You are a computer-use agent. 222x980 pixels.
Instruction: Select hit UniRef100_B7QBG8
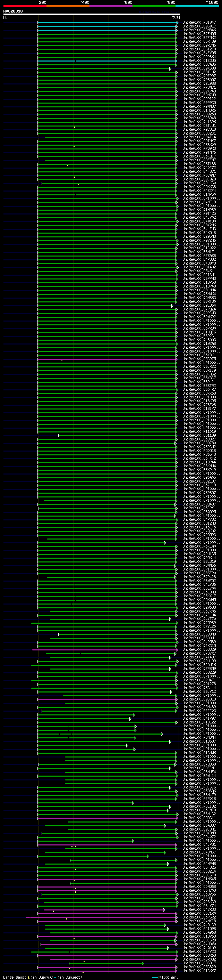[x=199, y=764]
